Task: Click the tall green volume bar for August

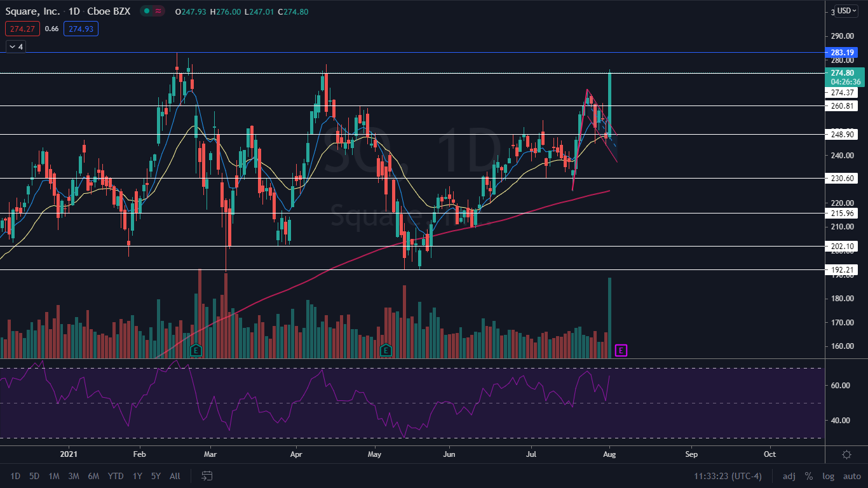Action: pos(610,318)
